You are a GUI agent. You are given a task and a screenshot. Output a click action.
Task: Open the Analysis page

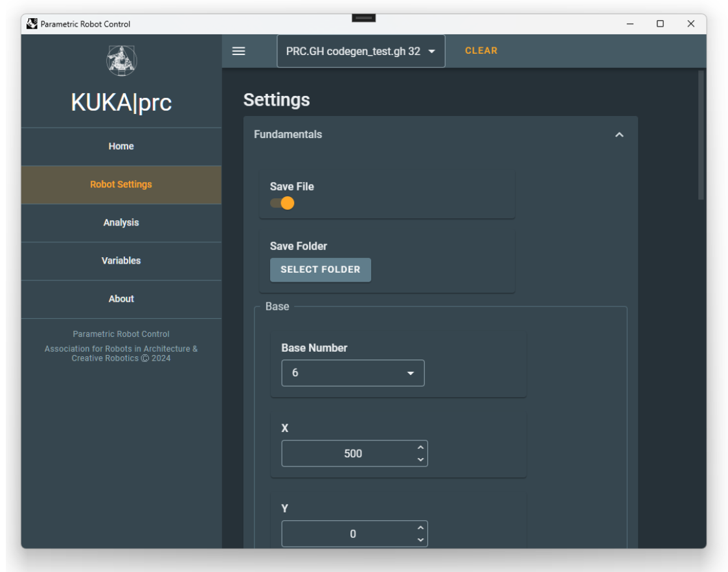coord(121,222)
